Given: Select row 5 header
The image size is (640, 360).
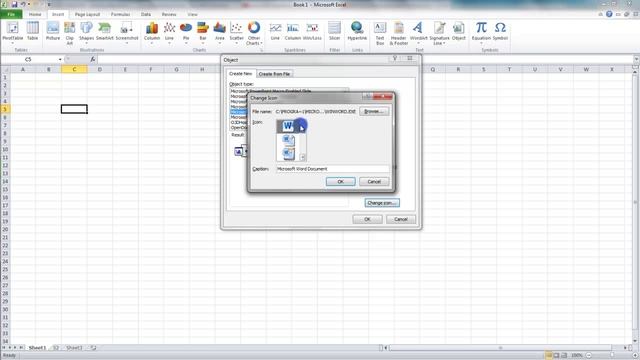Looking at the screenshot, I should coord(5,109).
